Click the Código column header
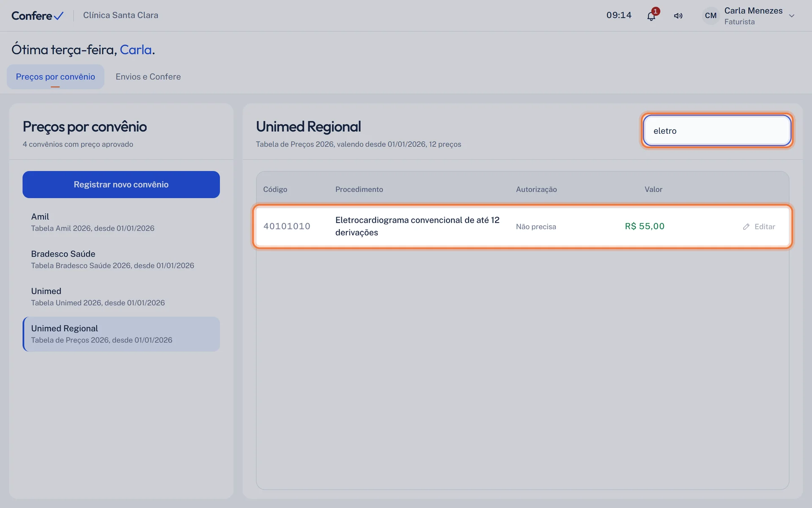The width and height of the screenshot is (812, 508). click(x=275, y=189)
